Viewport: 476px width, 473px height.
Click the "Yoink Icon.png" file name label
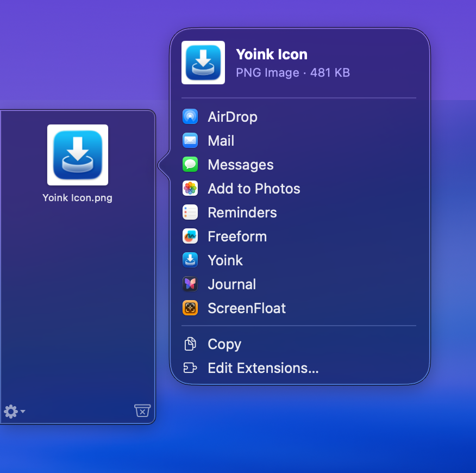78,198
